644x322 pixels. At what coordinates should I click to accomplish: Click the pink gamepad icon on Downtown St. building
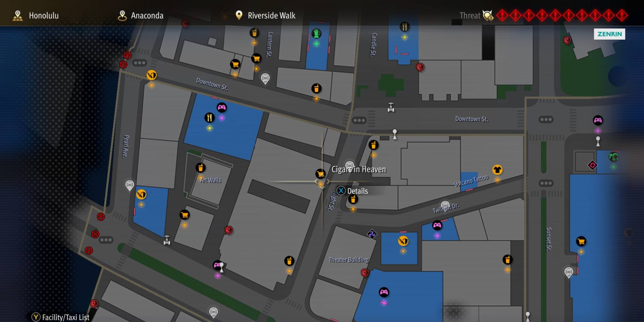coord(222,108)
